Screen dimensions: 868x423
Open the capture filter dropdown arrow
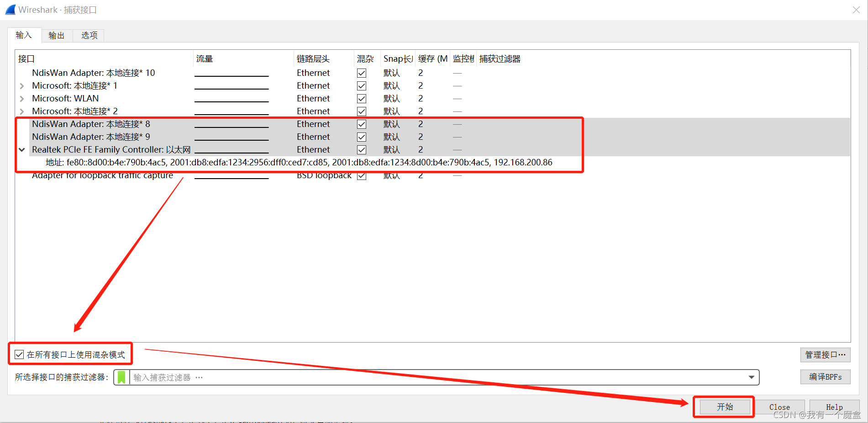tap(751, 377)
